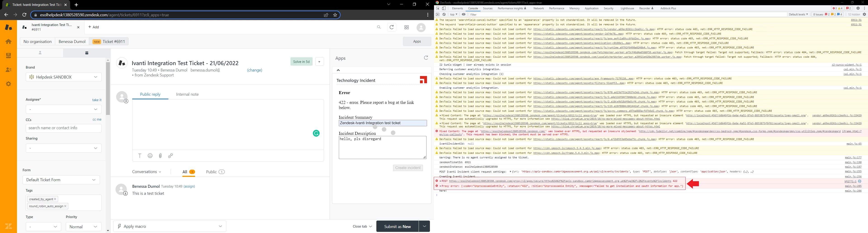Expand the Submit as New status arrow
This screenshot has height=233, width=868.
424,226
